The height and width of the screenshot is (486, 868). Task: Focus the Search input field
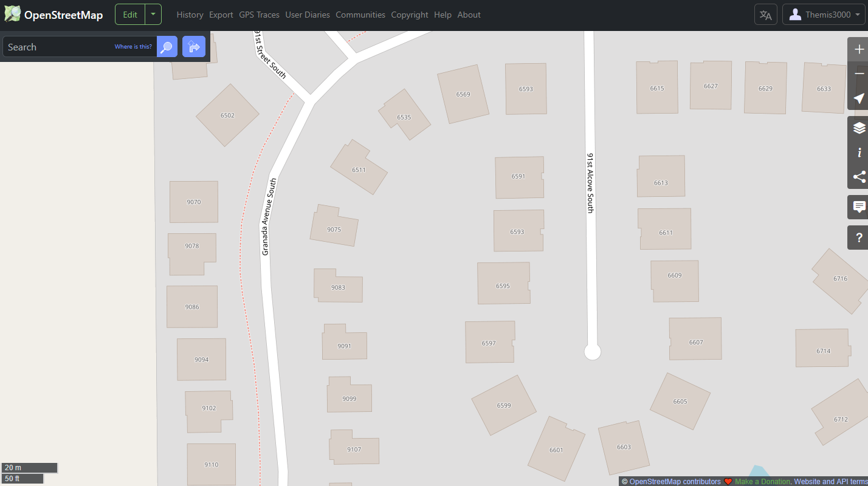click(58, 47)
